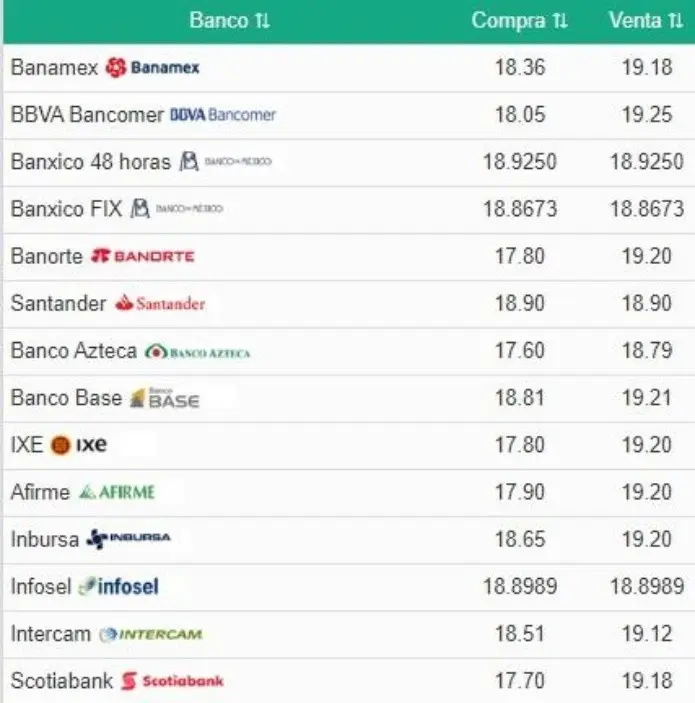Viewport: 695px width, 703px height.
Task: Select the Banxico FIX row label
Action: tap(66, 209)
